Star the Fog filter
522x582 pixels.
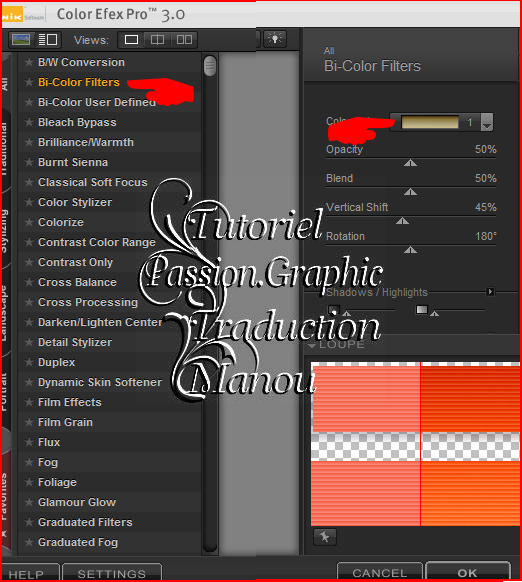point(29,462)
